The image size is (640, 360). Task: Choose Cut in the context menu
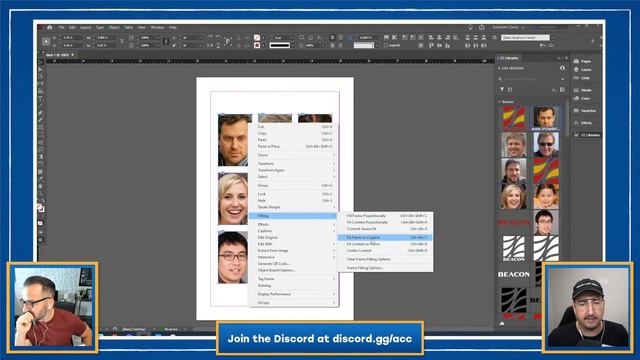pos(293,127)
